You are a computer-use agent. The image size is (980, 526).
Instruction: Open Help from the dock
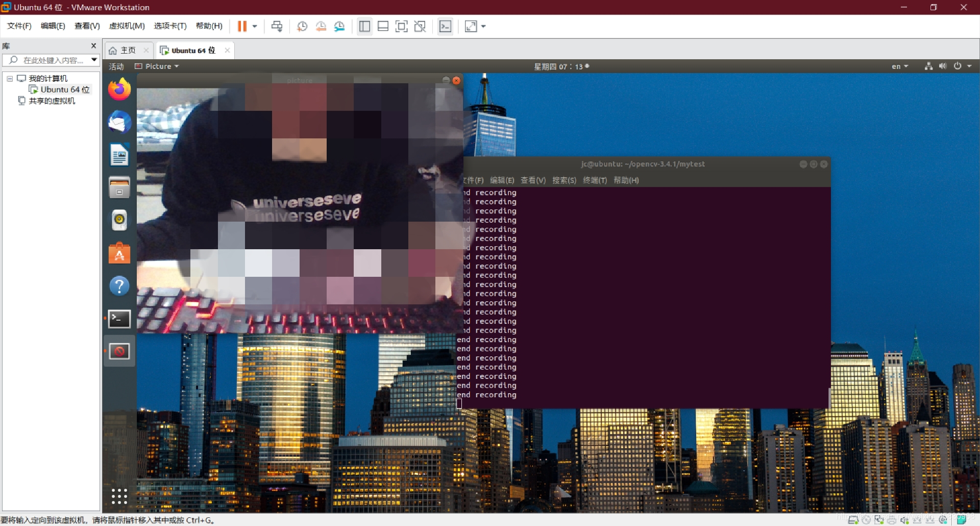click(119, 286)
